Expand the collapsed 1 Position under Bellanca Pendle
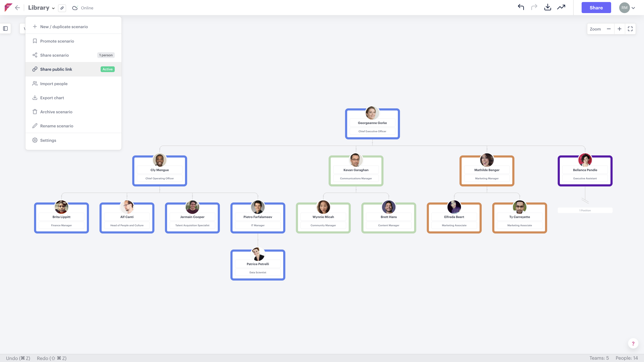The width and height of the screenshot is (644, 362). point(585,210)
